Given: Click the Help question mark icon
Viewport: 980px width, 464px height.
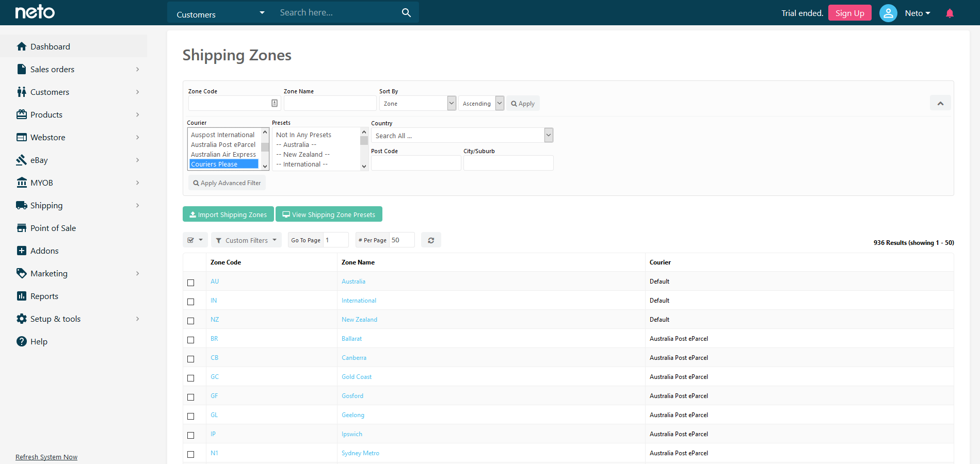Looking at the screenshot, I should click(x=22, y=341).
